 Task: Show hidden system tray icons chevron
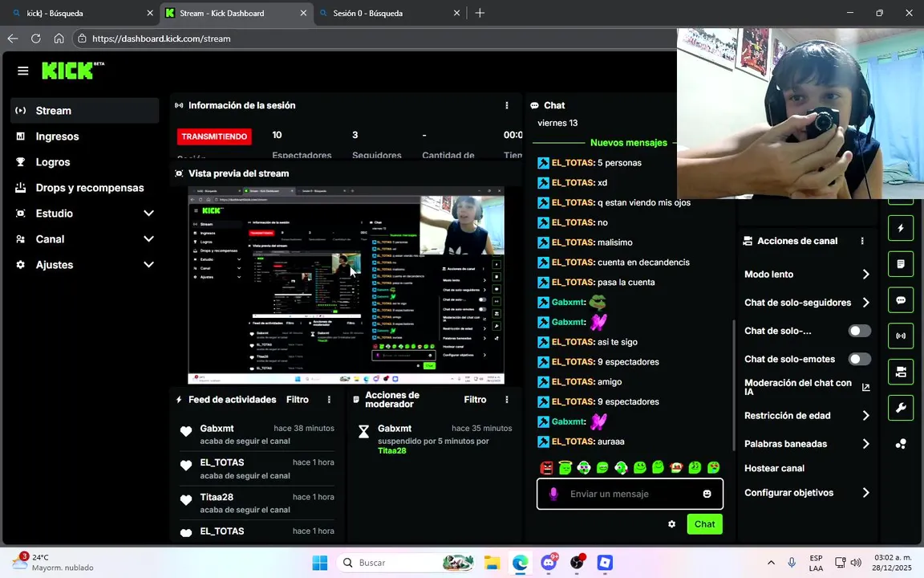tap(771, 563)
